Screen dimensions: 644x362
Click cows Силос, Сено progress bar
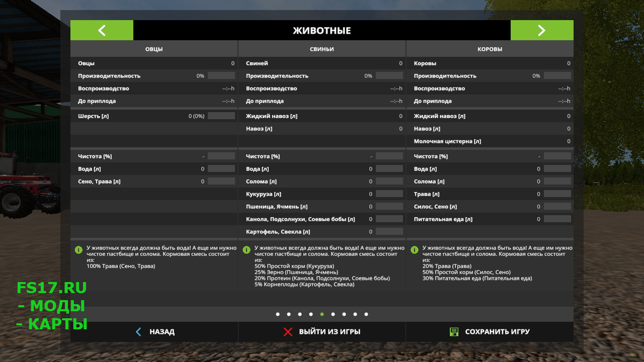click(557, 206)
